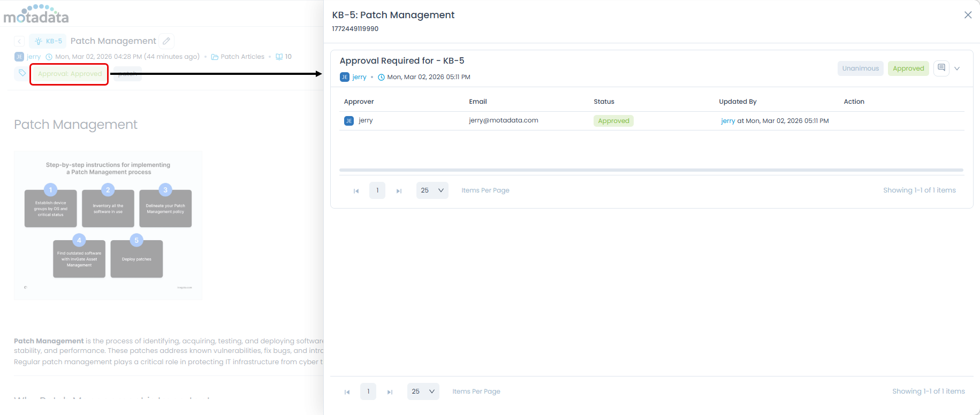Click the Unanimous approval type badge

[860, 68]
